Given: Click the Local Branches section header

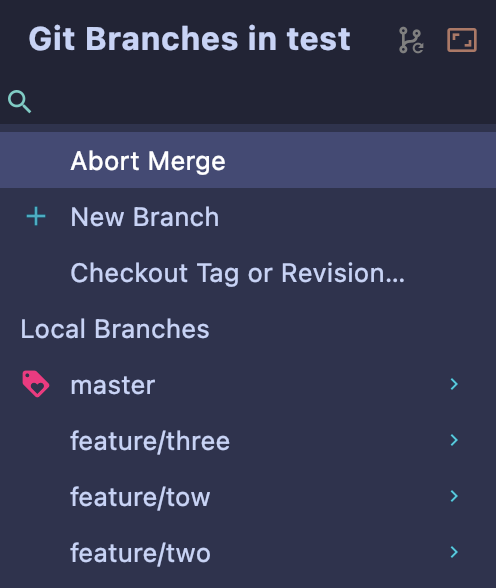Looking at the screenshot, I should 115,329.
